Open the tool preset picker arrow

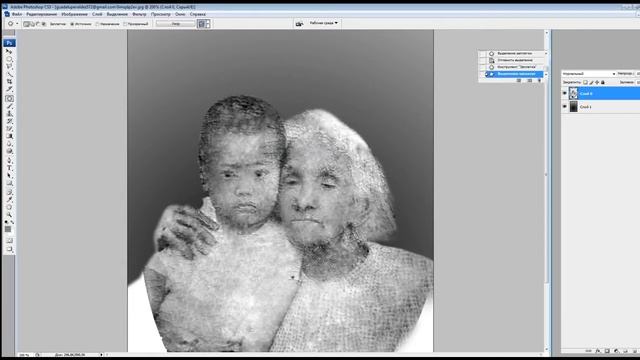(17, 24)
